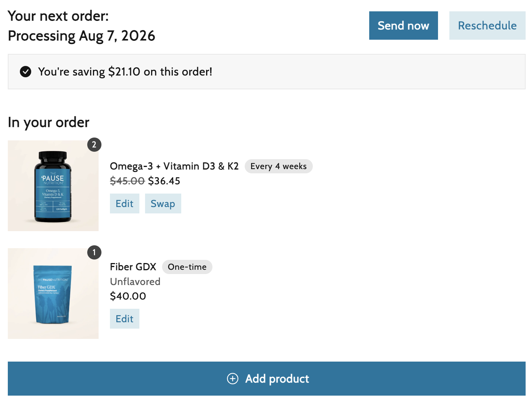Edit the Omega-3 + Vitamin D3 & K2 item
This screenshot has width=532, height=402.
click(x=124, y=203)
